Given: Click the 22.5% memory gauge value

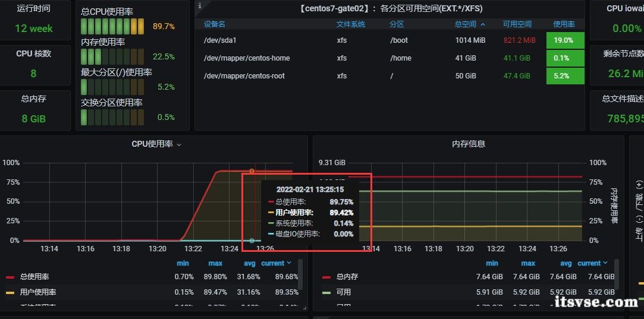Looking at the screenshot, I should coord(164,56).
